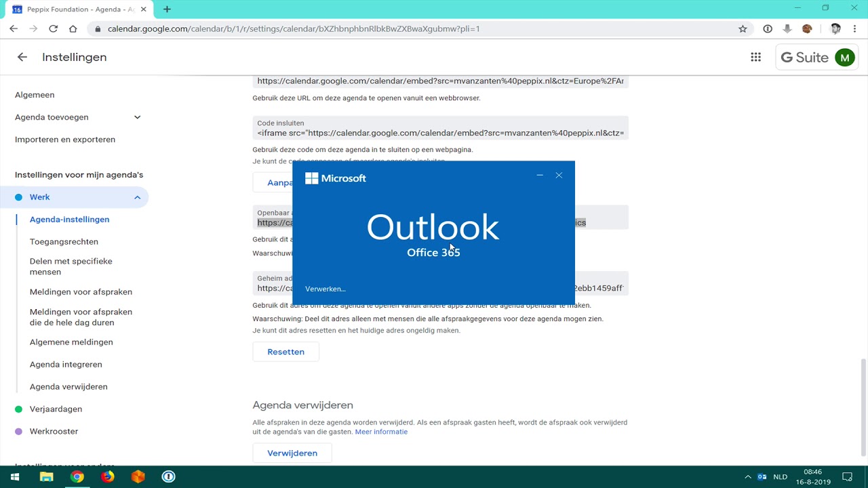The image size is (868, 488).
Task: Open Firefox from the taskbar
Action: pyautogui.click(x=108, y=476)
